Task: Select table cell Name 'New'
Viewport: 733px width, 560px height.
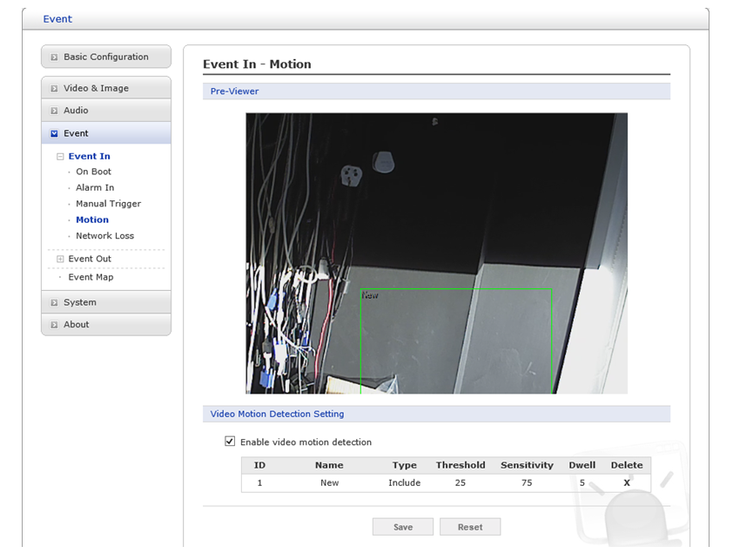Action: click(x=330, y=482)
